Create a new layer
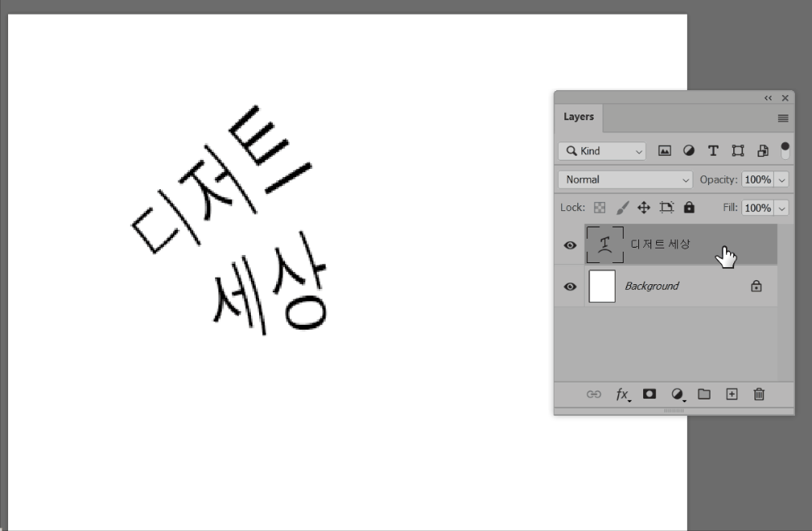This screenshot has height=531, width=812. tap(732, 395)
